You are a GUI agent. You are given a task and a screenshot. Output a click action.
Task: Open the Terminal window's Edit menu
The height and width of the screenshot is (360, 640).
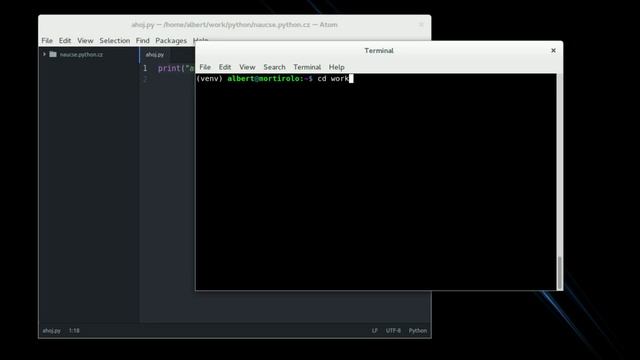pos(225,67)
